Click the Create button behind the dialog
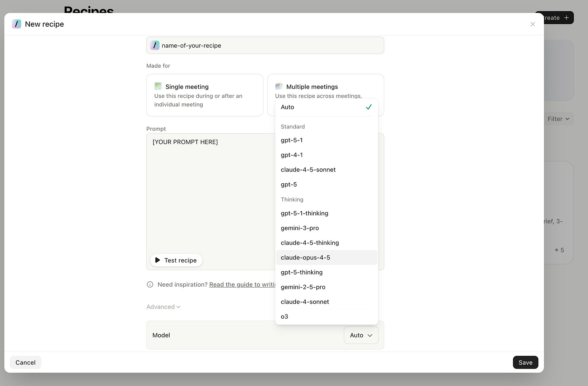Screen dimensions: 588x386 (x=559, y=18)
